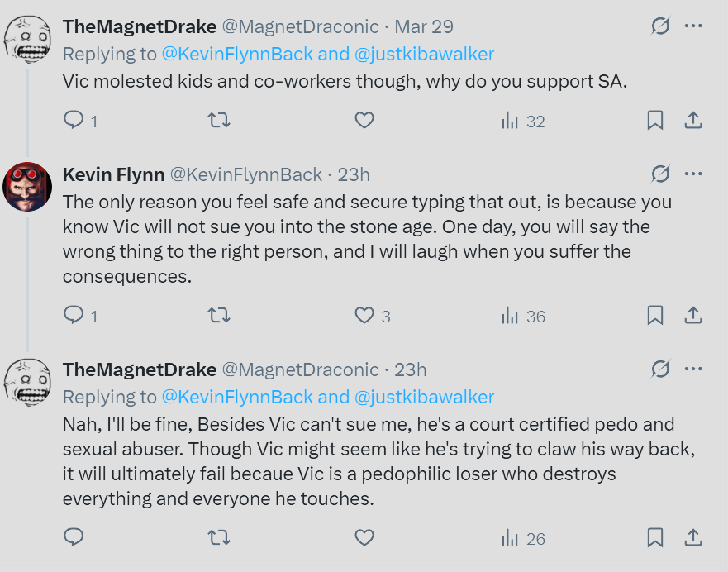Open more options menu on Kevin Flynn's tweet
Screen dimensions: 728x572
pos(693,174)
